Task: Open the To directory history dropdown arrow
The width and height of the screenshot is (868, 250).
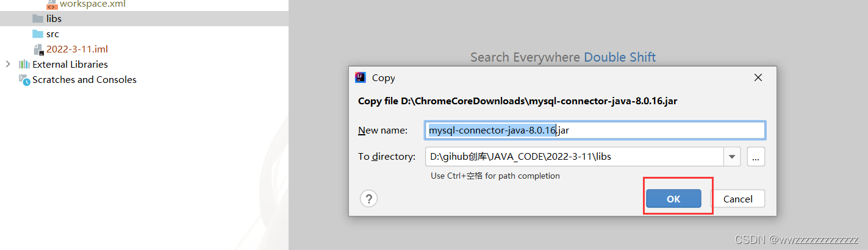Action: [x=732, y=157]
